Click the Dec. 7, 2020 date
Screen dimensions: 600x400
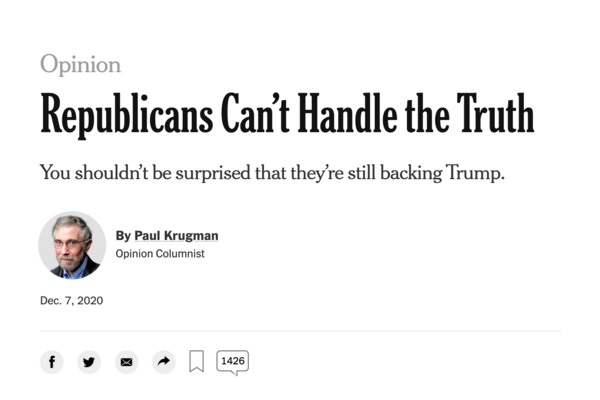pos(72,301)
